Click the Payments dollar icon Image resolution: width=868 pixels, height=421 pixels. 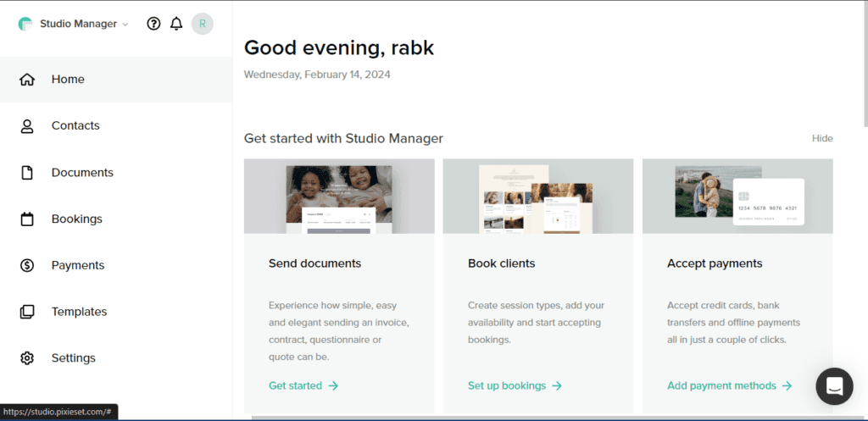coord(27,266)
